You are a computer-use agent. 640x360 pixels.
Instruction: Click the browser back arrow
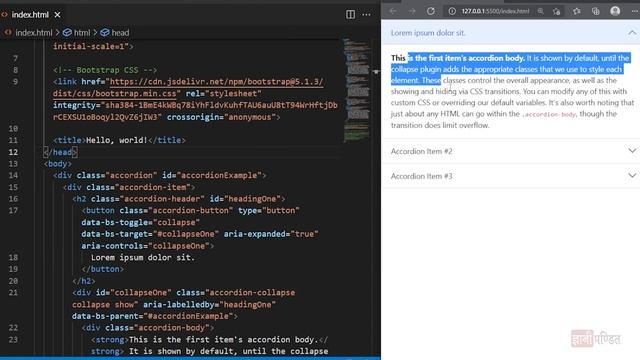[393, 11]
